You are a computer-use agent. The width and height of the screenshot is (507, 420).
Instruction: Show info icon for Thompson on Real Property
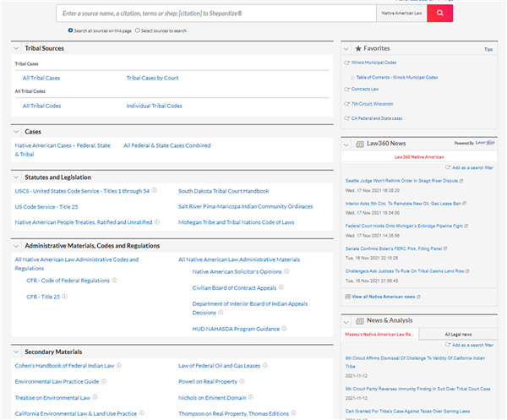[x=293, y=413]
